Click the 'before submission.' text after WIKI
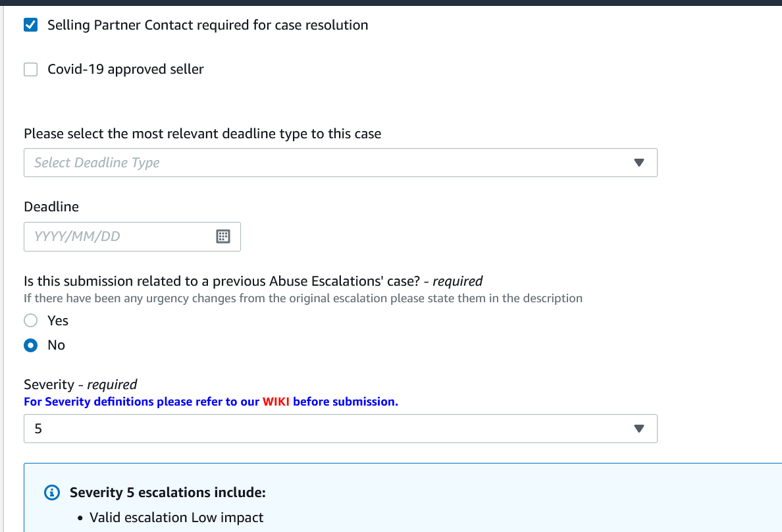 [x=345, y=402]
